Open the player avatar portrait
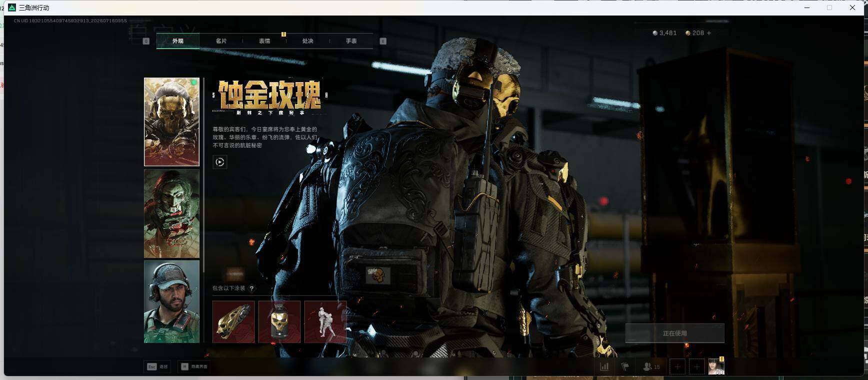 pyautogui.click(x=716, y=366)
